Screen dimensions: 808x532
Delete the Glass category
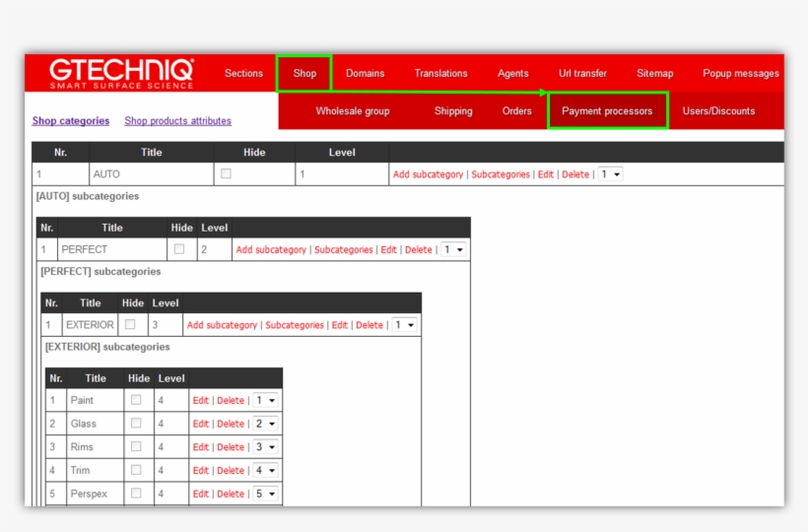[x=231, y=424]
